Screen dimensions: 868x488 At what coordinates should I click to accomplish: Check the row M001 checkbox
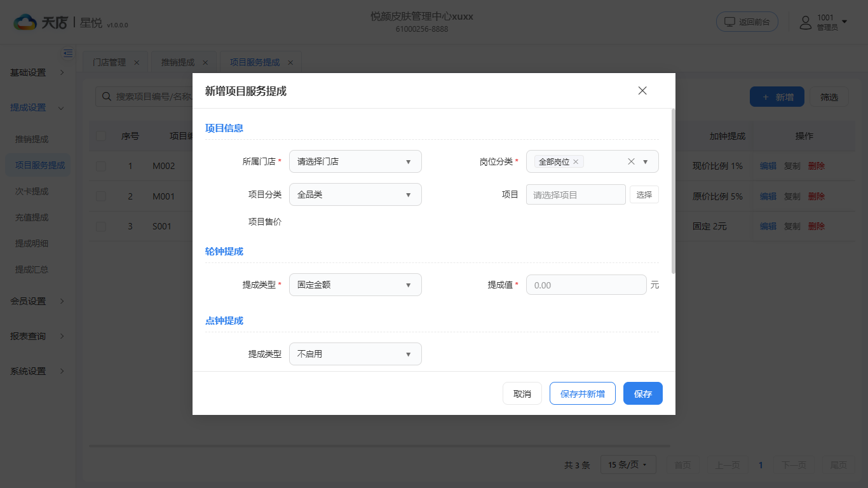[x=101, y=196]
